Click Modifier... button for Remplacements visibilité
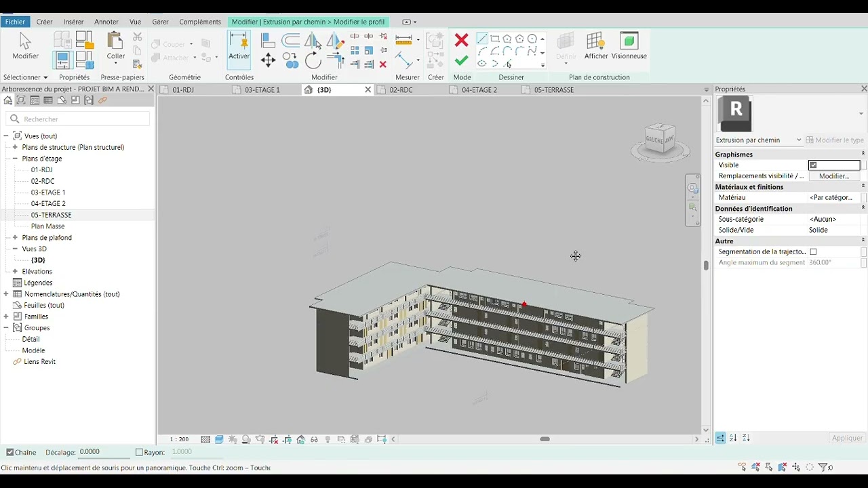This screenshot has height=488, width=868. point(833,176)
